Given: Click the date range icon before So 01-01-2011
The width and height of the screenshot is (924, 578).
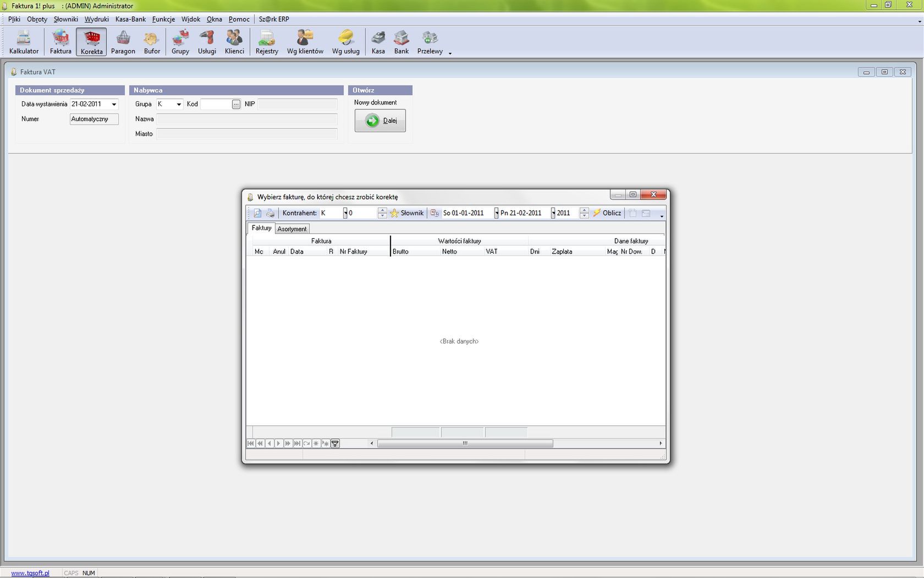Looking at the screenshot, I should coord(435,213).
